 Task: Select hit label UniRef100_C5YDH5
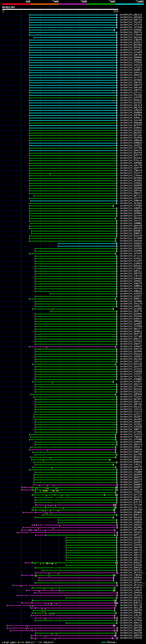[131, 326]
